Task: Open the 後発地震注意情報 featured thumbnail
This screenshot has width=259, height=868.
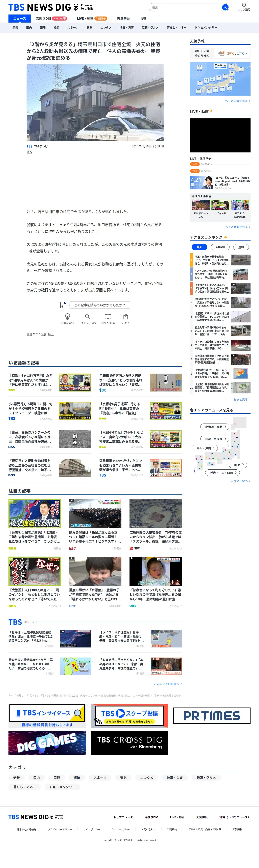Action: click(34, 514)
